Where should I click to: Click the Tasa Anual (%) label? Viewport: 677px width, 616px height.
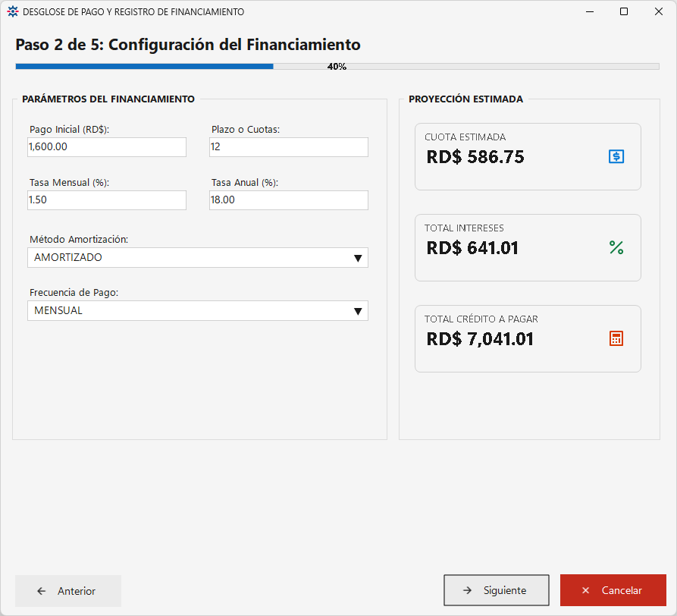(x=245, y=182)
